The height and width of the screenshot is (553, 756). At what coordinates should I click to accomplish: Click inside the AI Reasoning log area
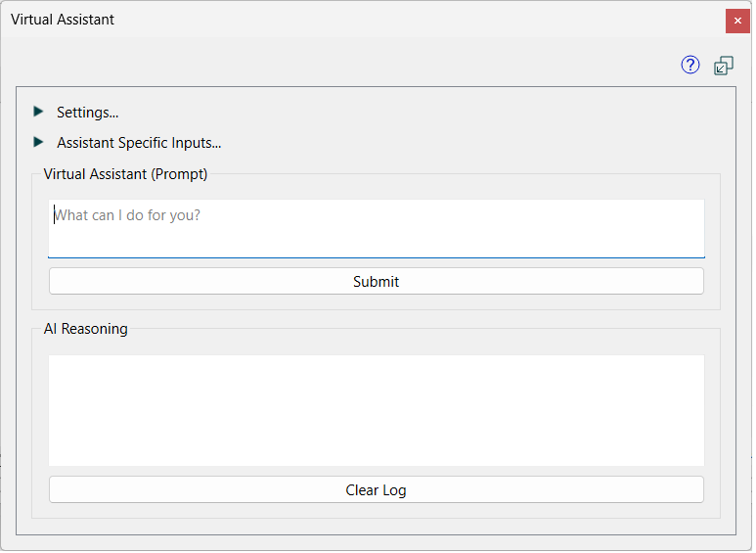(x=378, y=412)
